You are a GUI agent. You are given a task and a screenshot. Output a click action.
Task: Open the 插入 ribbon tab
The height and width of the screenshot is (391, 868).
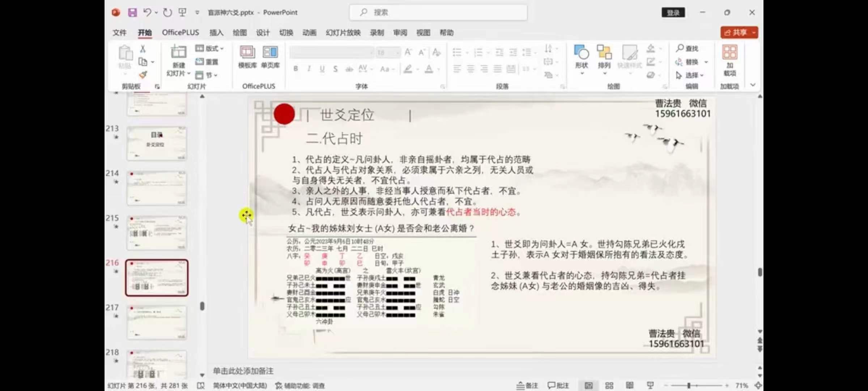point(216,33)
